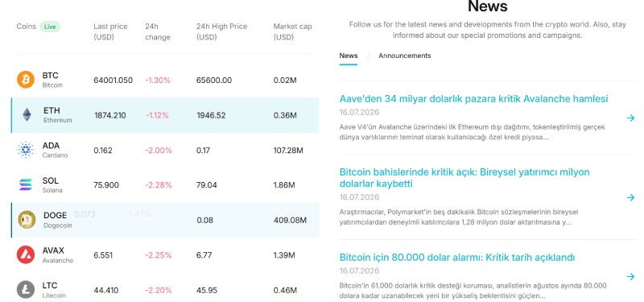Click the 24h change column header
The width and height of the screenshot is (644, 302).
pyautogui.click(x=157, y=31)
